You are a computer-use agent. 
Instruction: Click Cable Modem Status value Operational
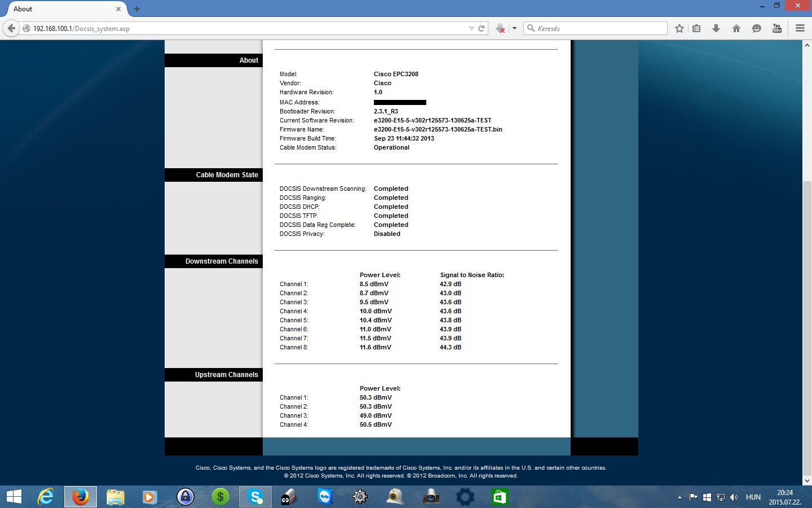coord(391,147)
